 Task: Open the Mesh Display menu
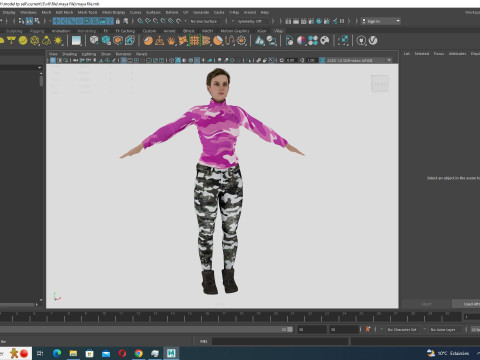[x=113, y=12]
